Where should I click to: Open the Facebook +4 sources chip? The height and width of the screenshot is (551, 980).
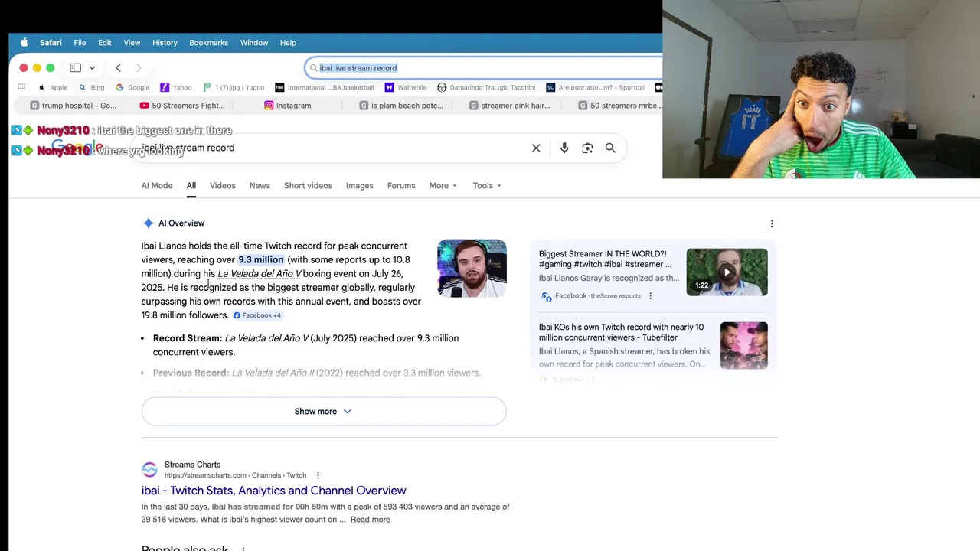point(257,315)
